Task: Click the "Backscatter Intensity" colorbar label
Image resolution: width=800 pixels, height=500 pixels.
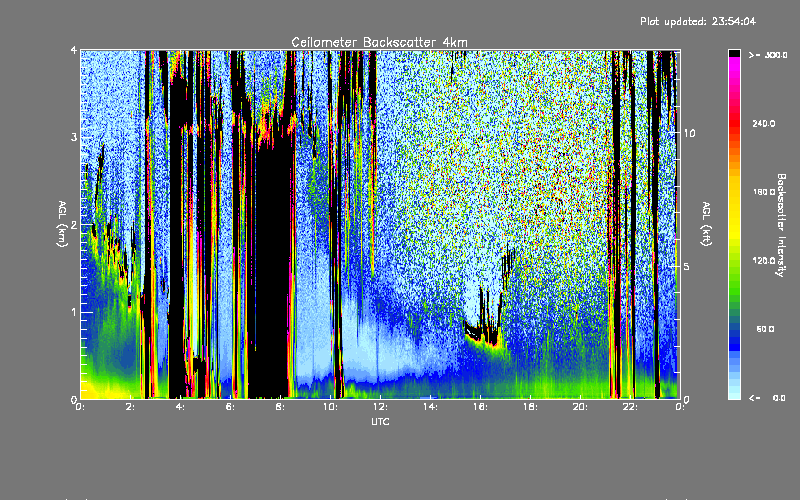Action: tap(781, 225)
